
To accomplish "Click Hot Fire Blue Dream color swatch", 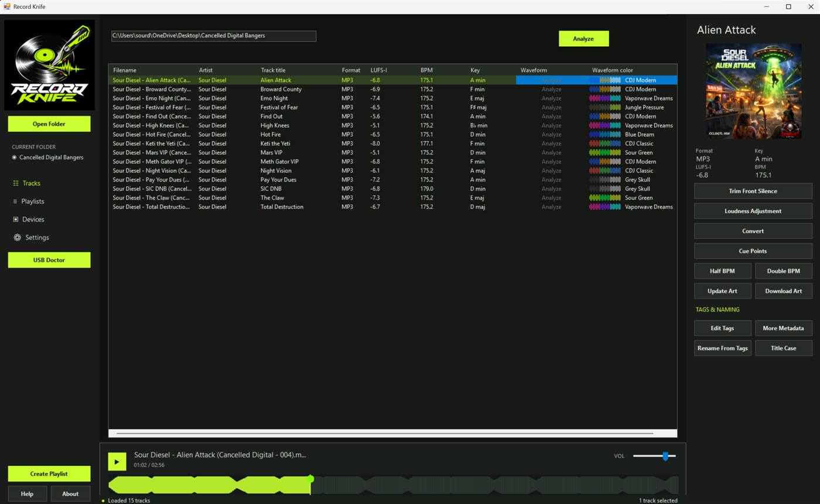I will 605,135.
